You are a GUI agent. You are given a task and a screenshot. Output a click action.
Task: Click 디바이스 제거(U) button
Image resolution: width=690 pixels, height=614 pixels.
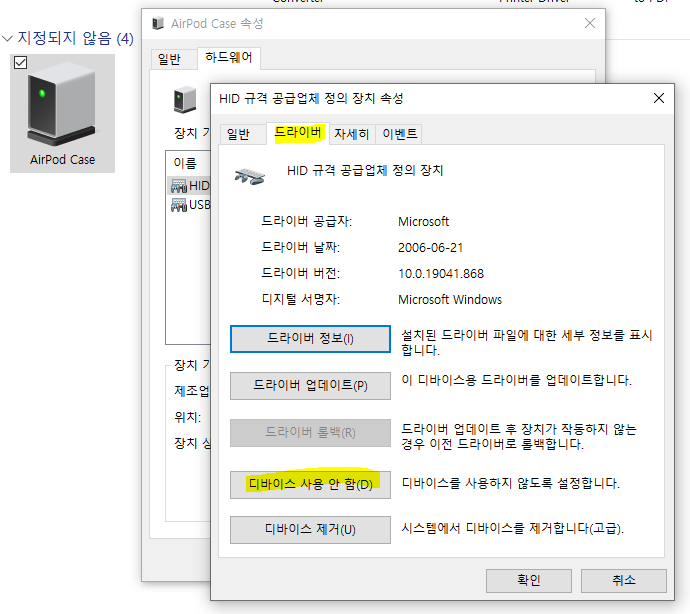pos(310,529)
